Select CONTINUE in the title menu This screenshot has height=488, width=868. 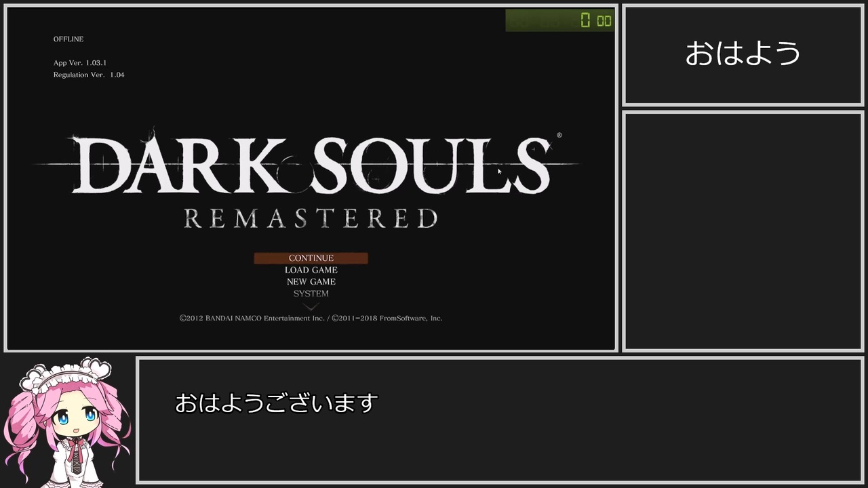click(x=311, y=258)
